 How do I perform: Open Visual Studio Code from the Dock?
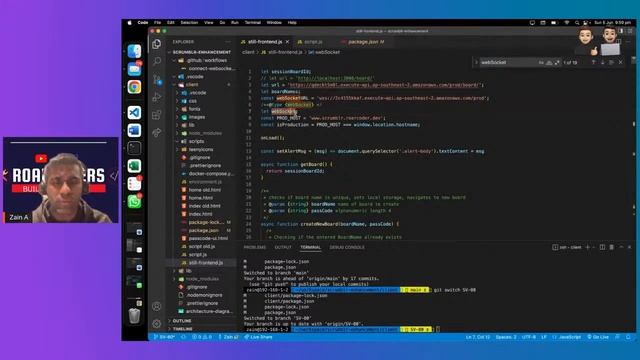[x=134, y=112]
